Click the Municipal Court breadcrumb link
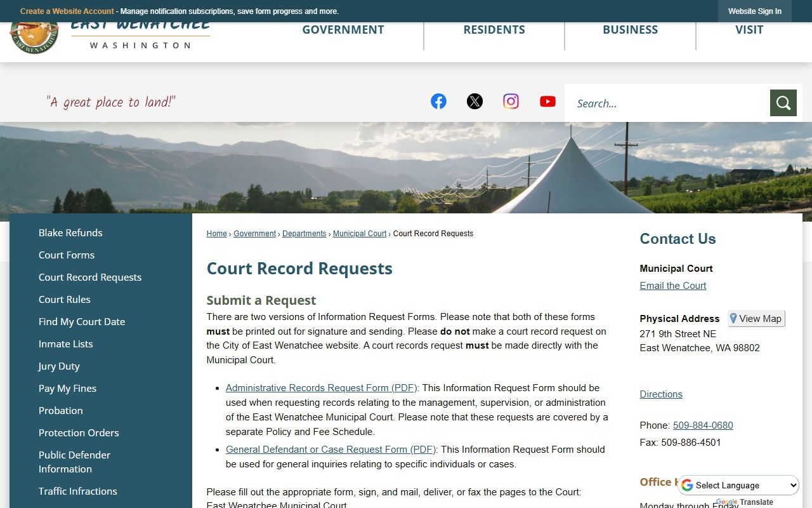Viewport: 812px width, 508px height. coord(360,234)
